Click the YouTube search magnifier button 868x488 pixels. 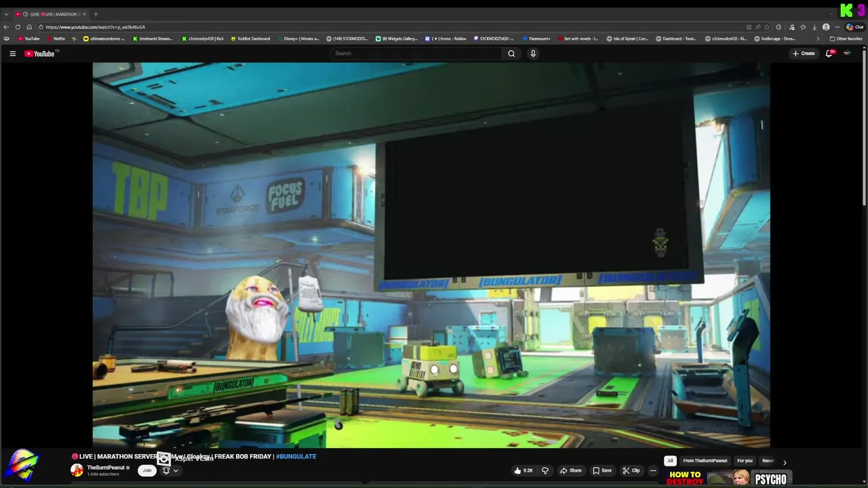pos(511,54)
